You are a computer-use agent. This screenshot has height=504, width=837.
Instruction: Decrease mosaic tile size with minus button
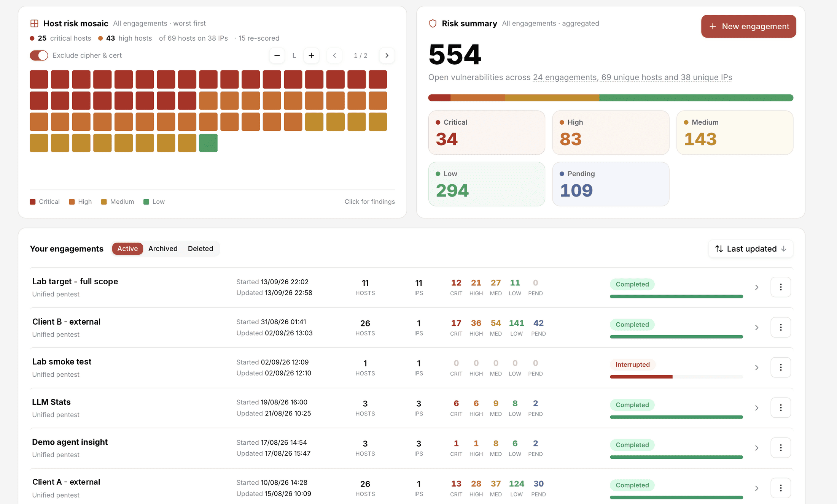point(277,55)
